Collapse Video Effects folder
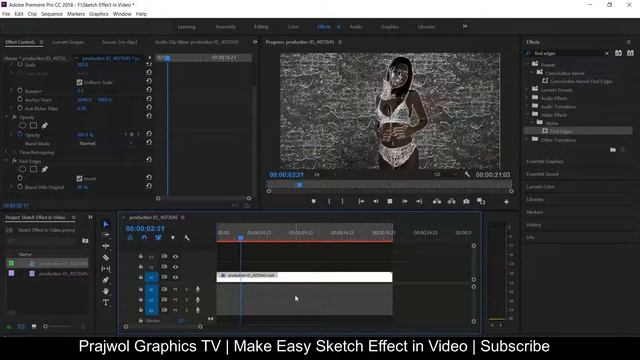 pos(527,115)
